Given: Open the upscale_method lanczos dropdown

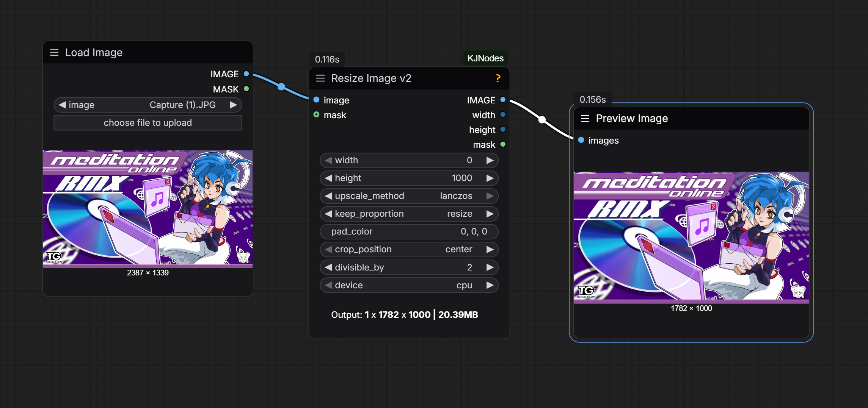Looking at the screenshot, I should pos(409,196).
